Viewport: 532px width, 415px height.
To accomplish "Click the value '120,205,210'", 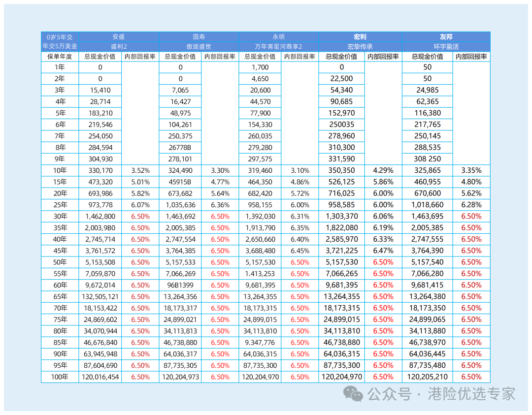I will [x=428, y=377].
